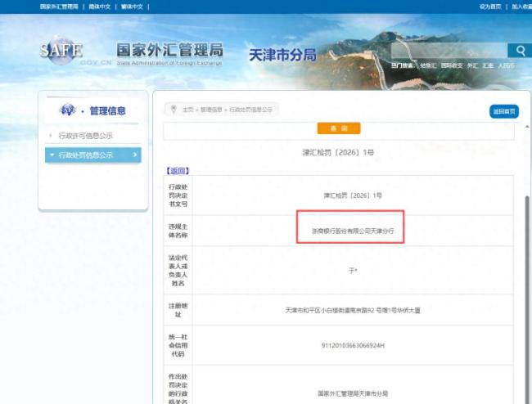Click hot search term 国际收支
The height and width of the screenshot is (404, 532).
tap(452, 65)
